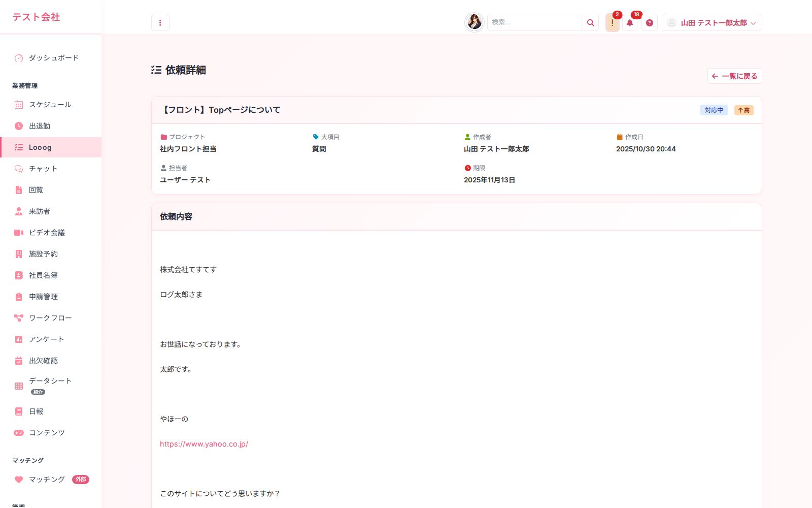
Task: Open マッチング heart item in sidebar
Action: pos(51,480)
